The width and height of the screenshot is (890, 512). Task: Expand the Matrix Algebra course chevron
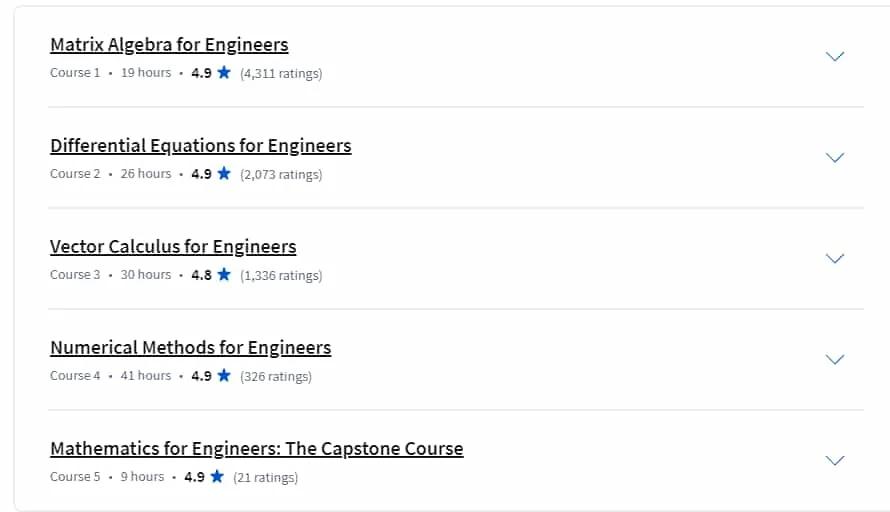click(835, 56)
